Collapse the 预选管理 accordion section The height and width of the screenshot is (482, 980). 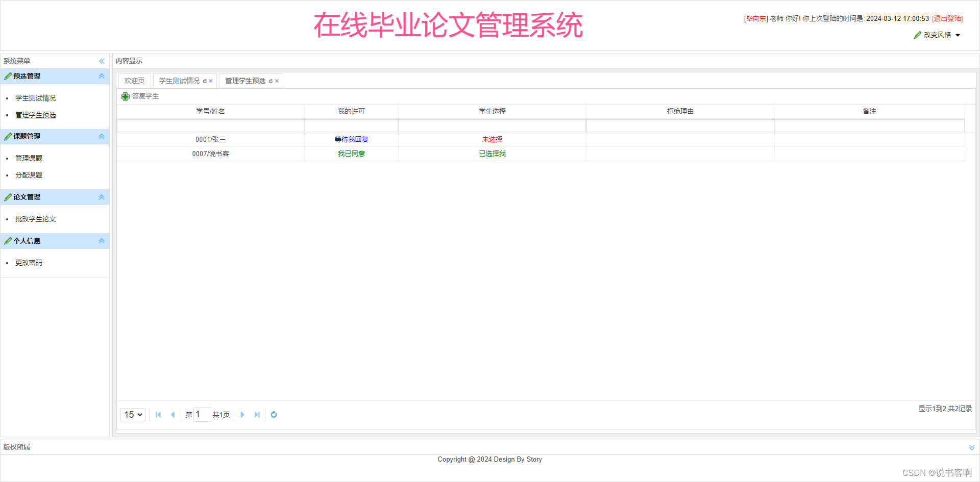coord(102,77)
